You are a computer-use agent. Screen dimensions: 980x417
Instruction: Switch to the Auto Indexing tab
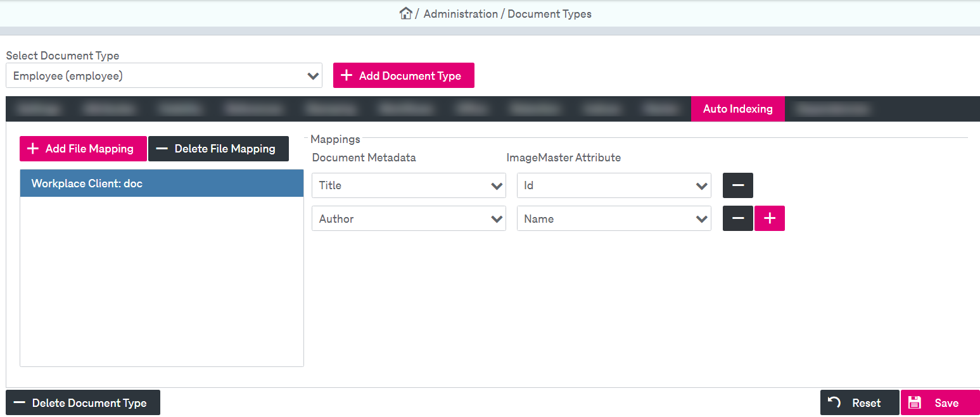[x=737, y=109]
